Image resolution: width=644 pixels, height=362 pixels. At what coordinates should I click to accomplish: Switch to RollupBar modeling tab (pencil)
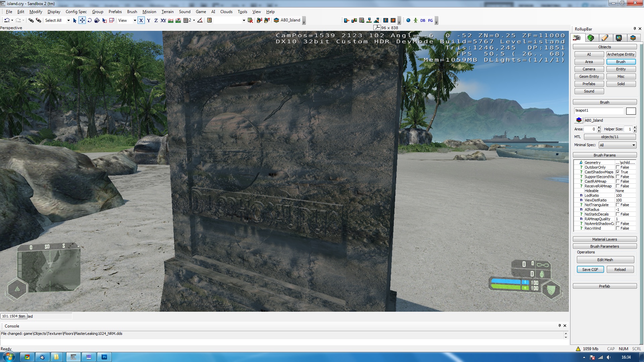[605, 38]
